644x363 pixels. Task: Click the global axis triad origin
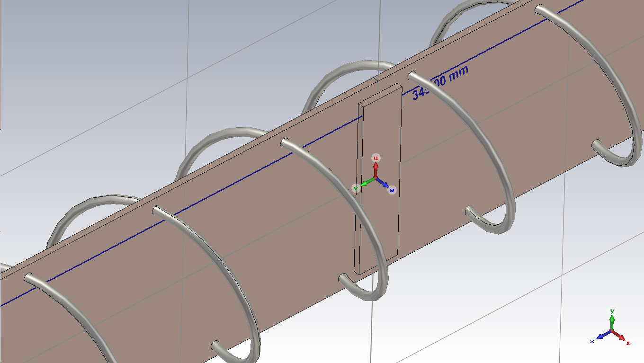coord(612,331)
